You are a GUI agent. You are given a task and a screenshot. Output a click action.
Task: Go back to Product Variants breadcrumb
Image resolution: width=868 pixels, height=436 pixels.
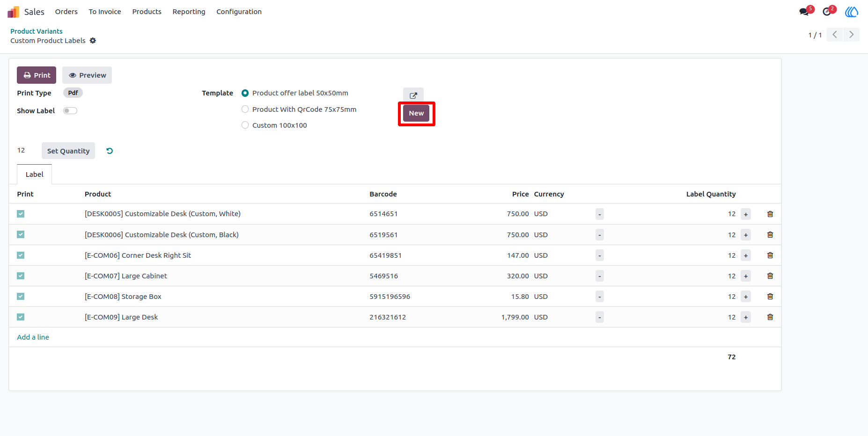point(37,31)
